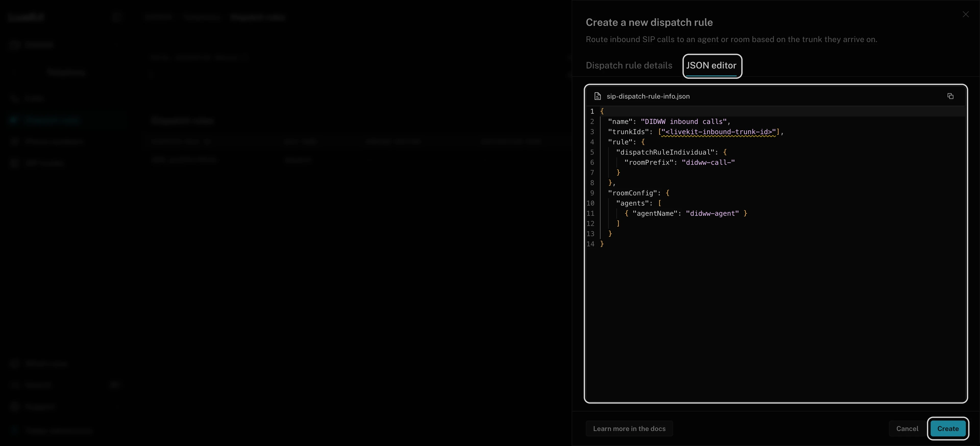Click the opening brace on line 1
The image size is (980, 446).
tap(602, 111)
